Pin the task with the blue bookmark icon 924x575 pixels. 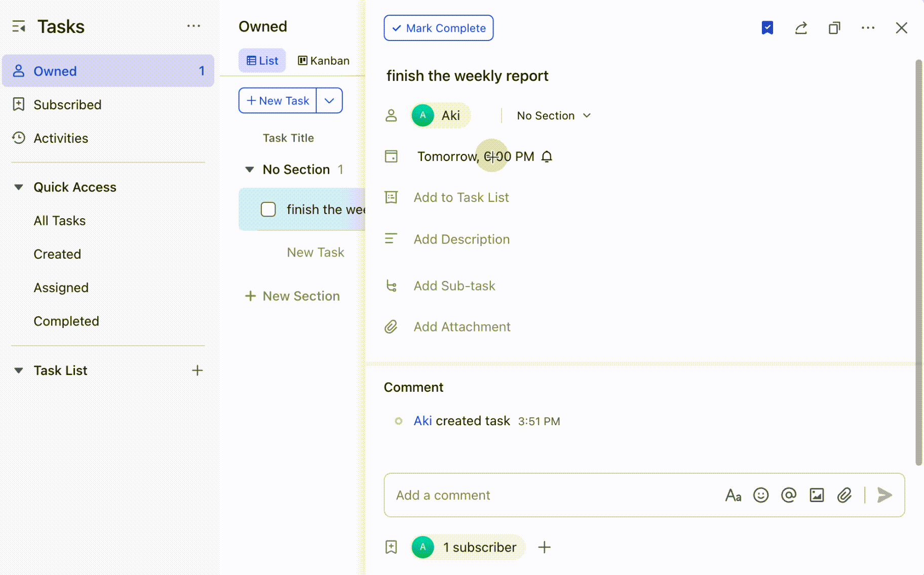click(767, 28)
